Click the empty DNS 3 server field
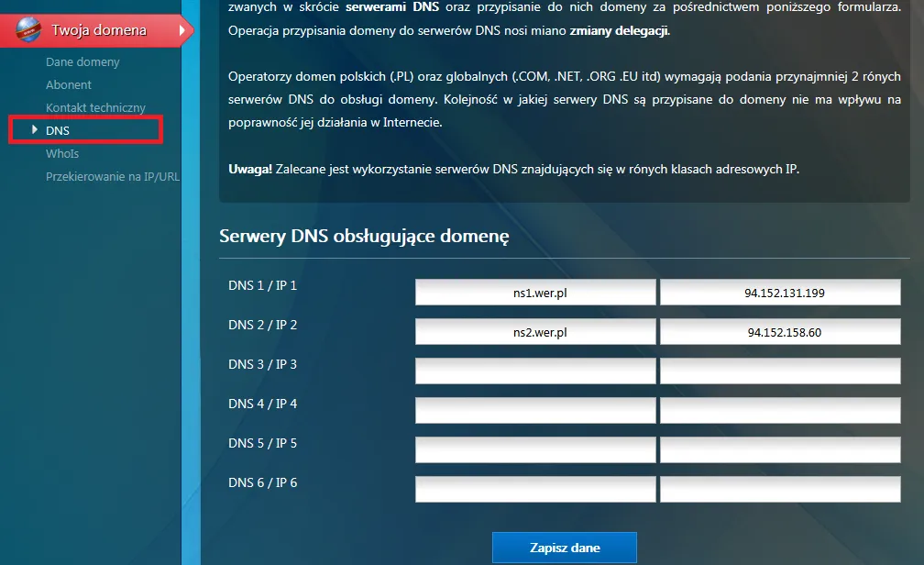Image resolution: width=924 pixels, height=565 pixels. coord(535,370)
